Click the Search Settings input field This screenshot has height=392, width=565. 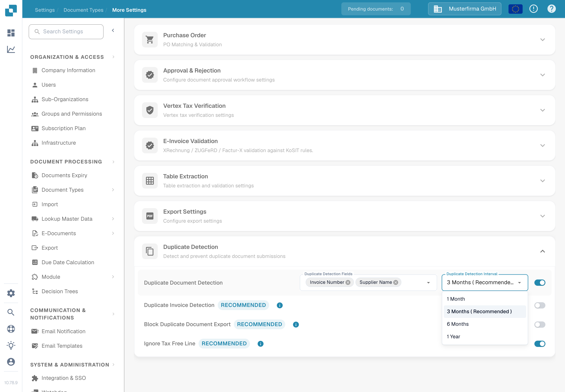[66, 32]
